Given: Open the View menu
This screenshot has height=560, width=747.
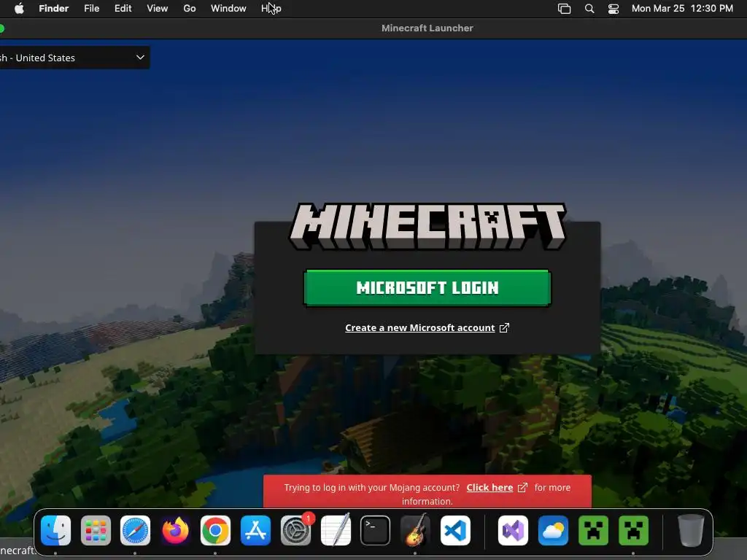Looking at the screenshot, I should coord(158,8).
